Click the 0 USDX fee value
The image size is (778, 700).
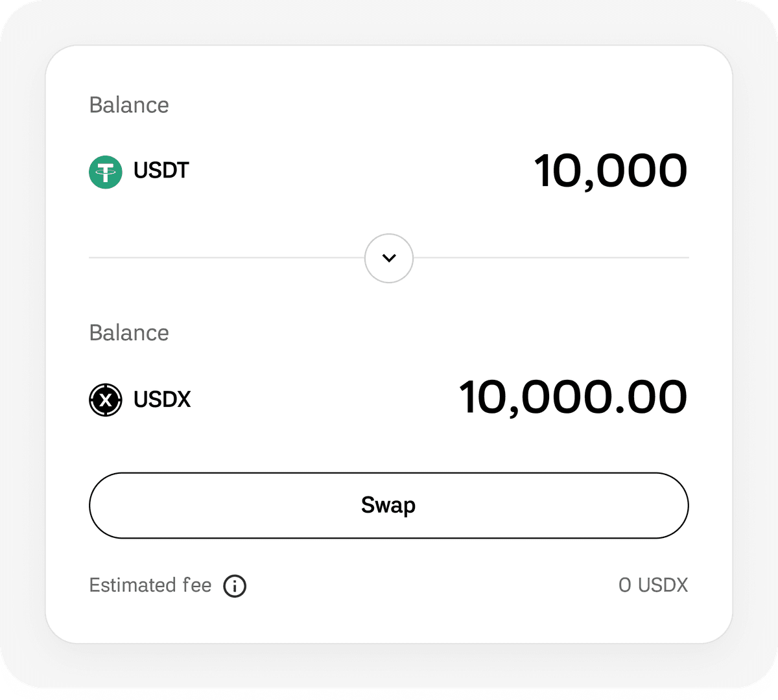(654, 585)
